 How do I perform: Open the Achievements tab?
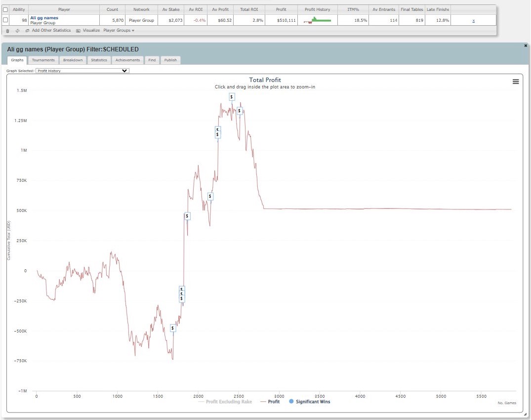[x=128, y=60]
